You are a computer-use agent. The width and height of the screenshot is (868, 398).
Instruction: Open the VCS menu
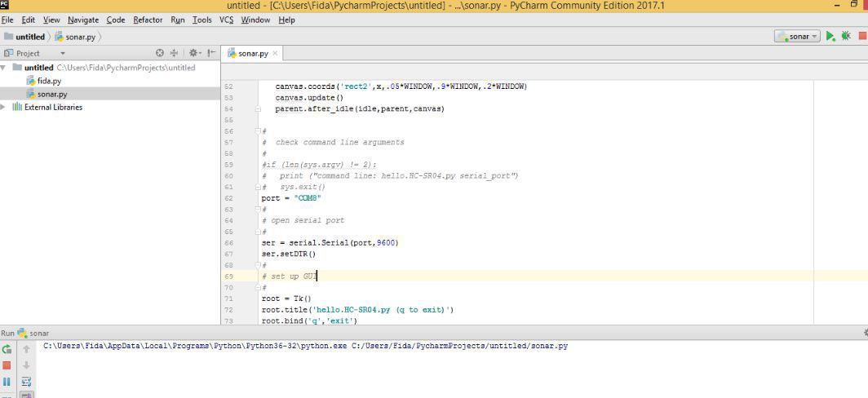(x=227, y=20)
